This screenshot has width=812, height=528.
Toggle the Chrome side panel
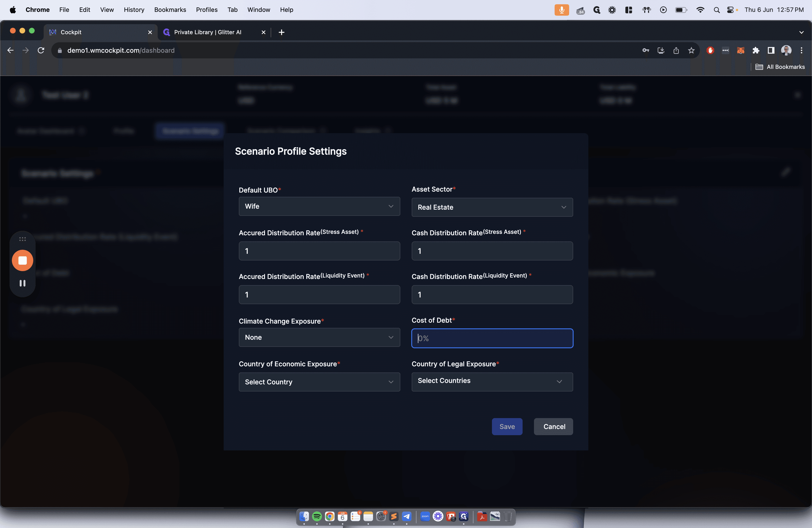(771, 51)
